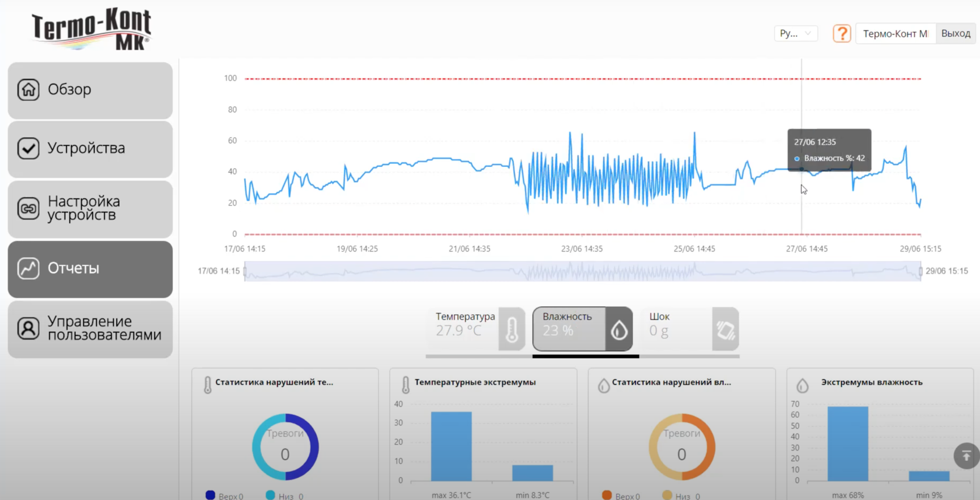The width and height of the screenshot is (980, 500).
Task: Click the link icon beside Настройка устройств
Action: [x=28, y=208]
